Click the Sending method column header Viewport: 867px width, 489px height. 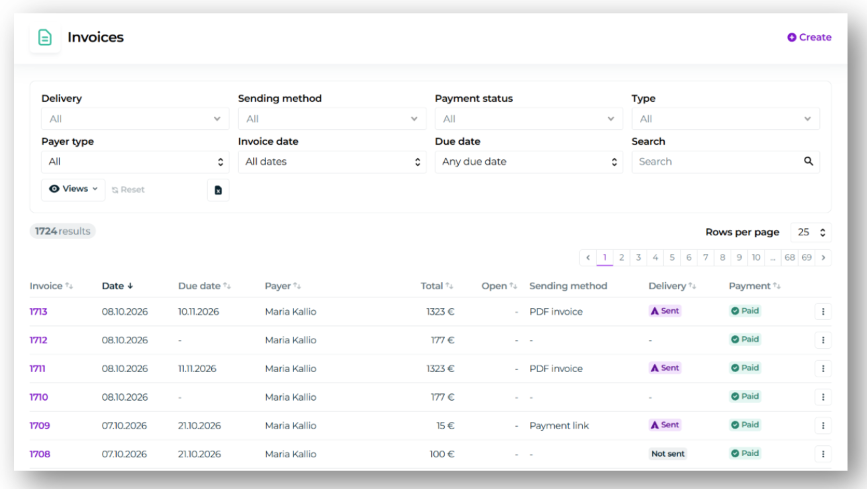[568, 286]
